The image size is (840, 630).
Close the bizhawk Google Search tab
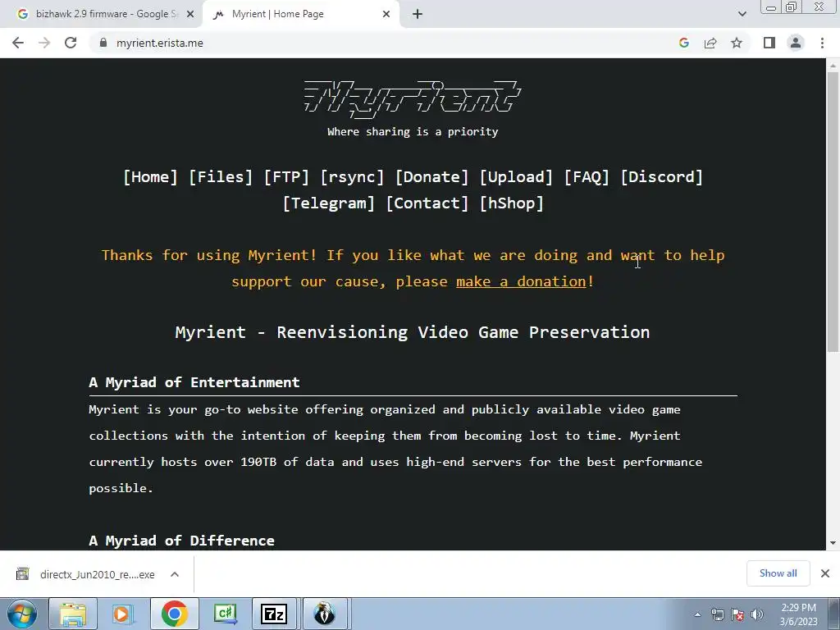tap(190, 15)
